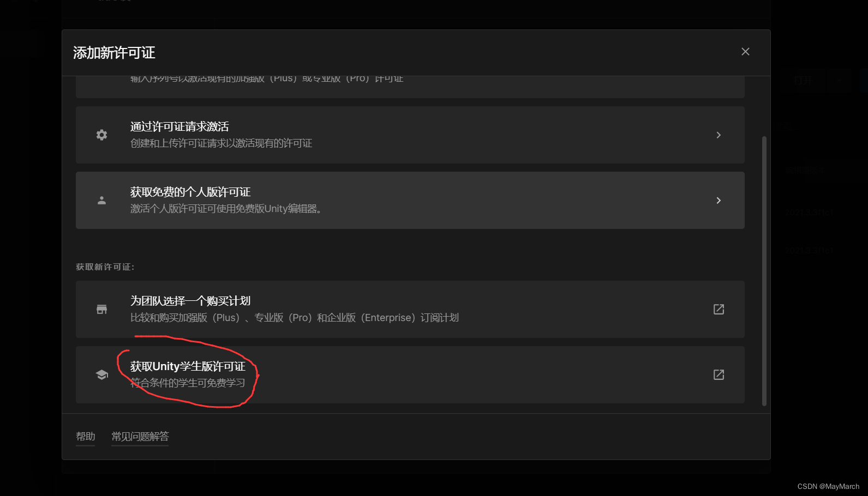Open external link icon on team purchase plan row

coord(719,309)
